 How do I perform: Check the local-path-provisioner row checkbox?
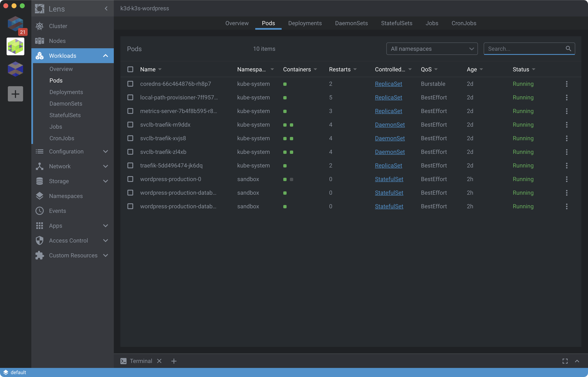(130, 97)
